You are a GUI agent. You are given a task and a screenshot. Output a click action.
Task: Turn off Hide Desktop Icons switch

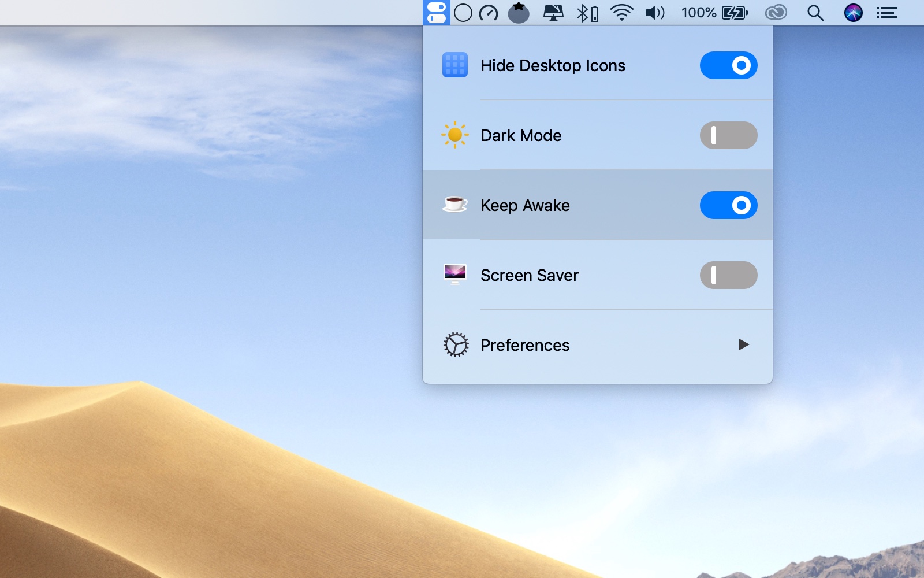point(728,65)
